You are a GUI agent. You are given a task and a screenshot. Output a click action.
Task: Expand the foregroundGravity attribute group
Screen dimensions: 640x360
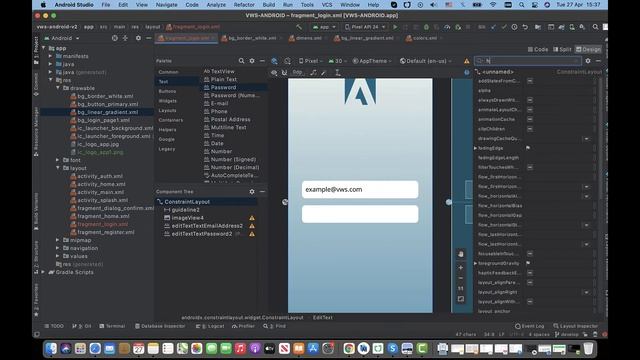tap(476, 263)
